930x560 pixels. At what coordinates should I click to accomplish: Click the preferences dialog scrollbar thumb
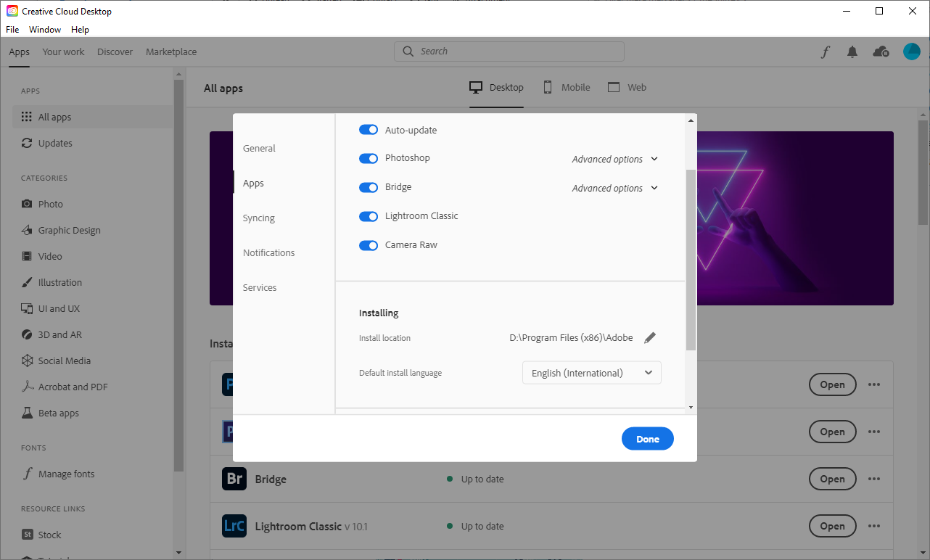click(x=691, y=260)
